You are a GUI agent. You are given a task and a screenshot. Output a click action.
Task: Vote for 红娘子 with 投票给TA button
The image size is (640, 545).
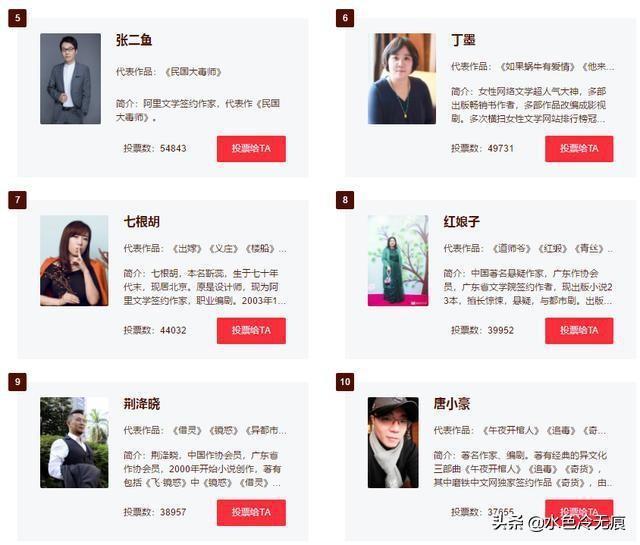[579, 331]
